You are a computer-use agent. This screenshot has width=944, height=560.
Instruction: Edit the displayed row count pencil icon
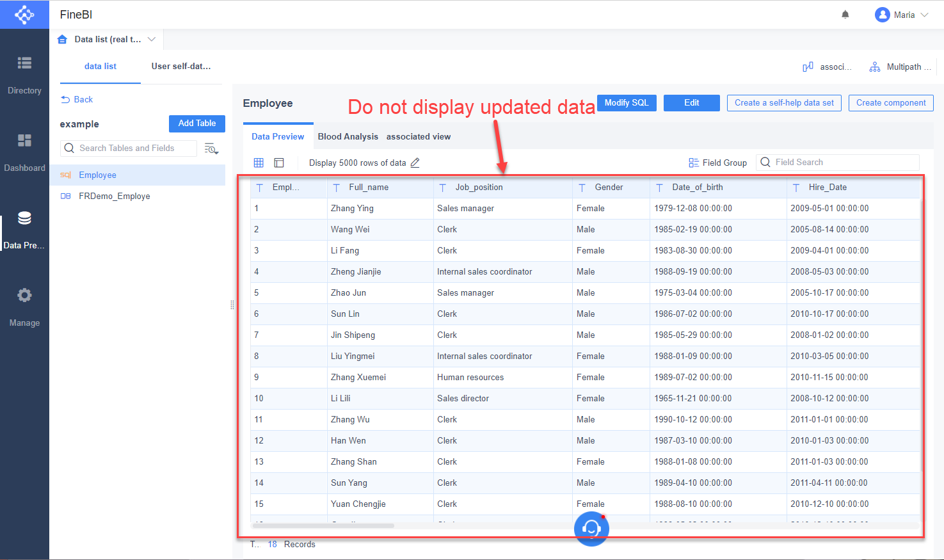pyautogui.click(x=415, y=163)
